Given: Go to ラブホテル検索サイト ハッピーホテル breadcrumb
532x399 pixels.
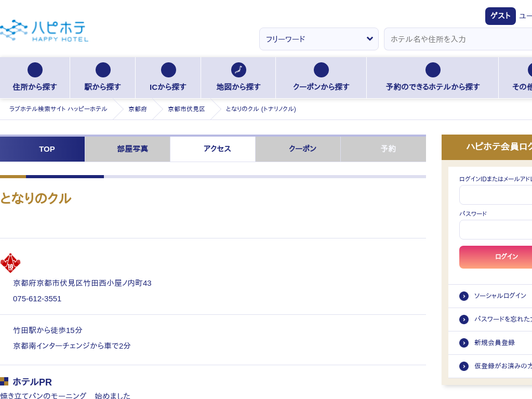Looking at the screenshot, I should (x=58, y=109).
